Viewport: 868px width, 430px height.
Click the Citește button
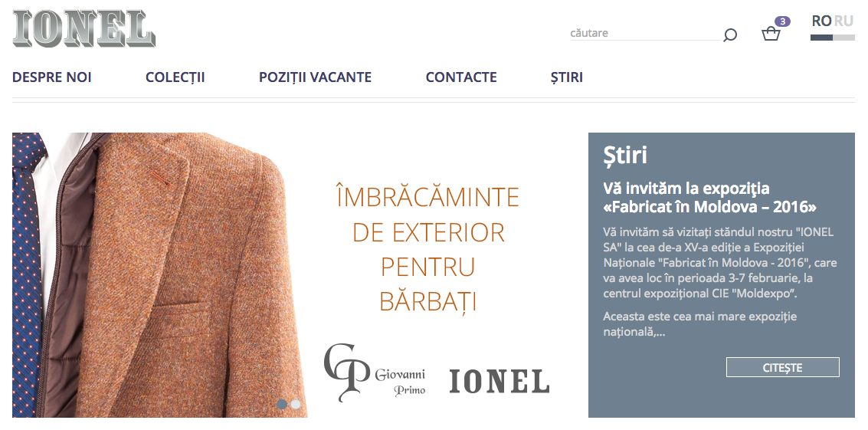pos(783,367)
